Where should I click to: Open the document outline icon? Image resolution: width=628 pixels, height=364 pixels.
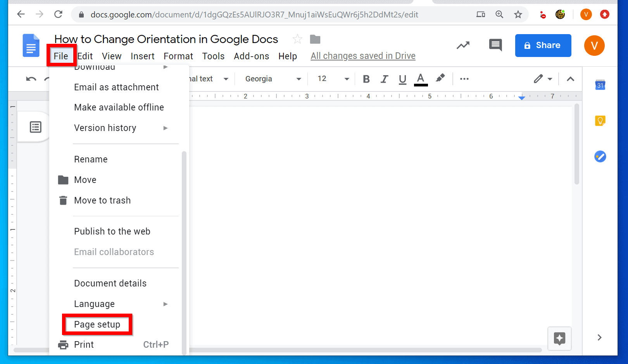[35, 126]
